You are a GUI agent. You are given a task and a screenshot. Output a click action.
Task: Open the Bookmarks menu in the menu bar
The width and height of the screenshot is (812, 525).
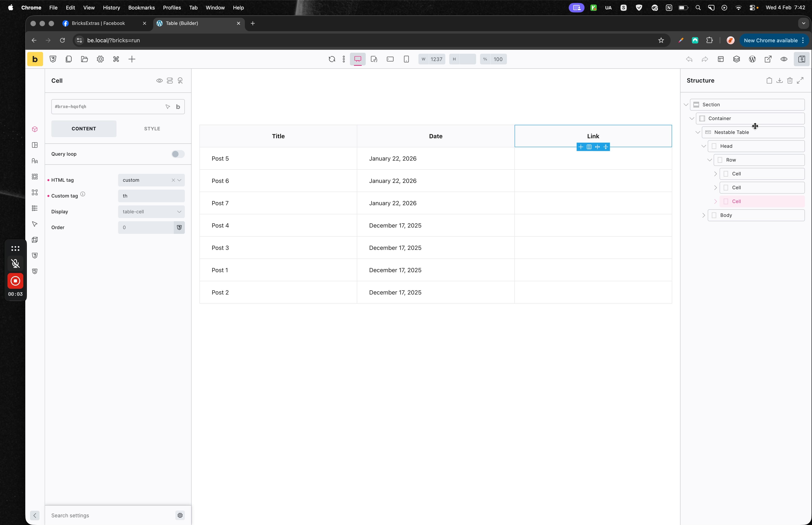(x=141, y=8)
